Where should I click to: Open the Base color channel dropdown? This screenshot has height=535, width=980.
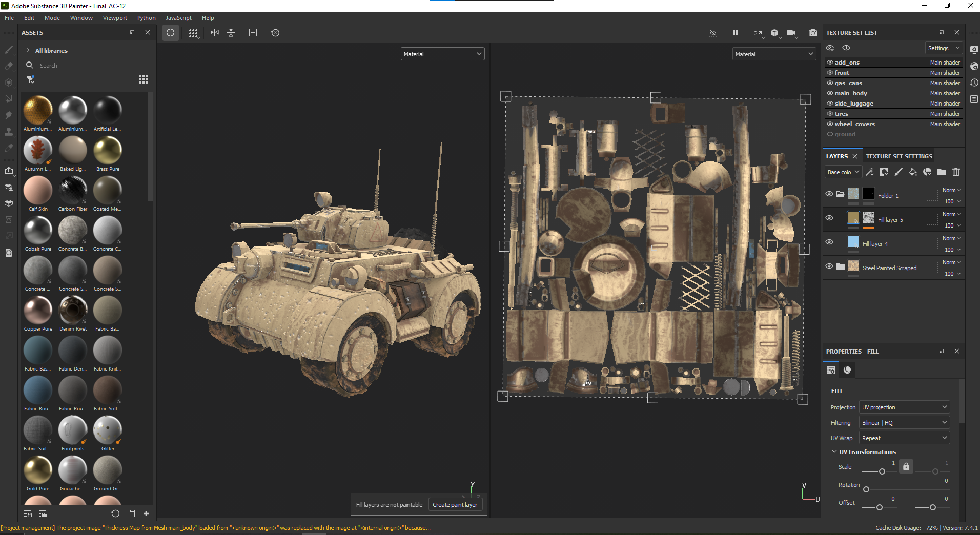pos(843,172)
